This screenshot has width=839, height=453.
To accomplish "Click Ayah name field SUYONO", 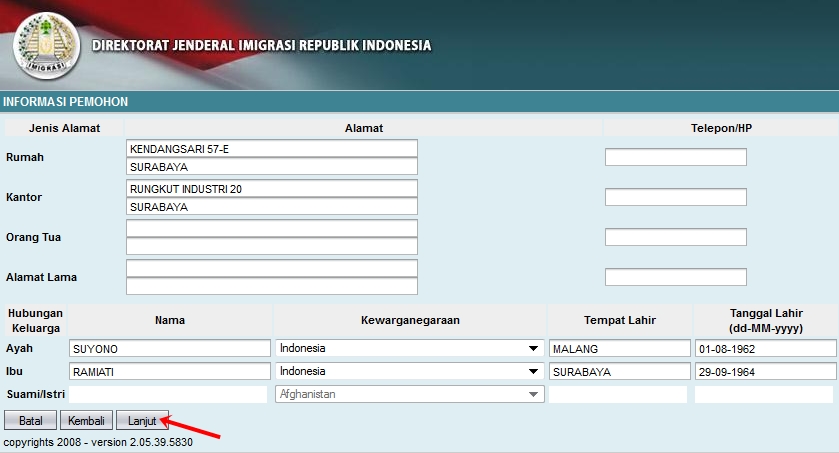I will [170, 348].
